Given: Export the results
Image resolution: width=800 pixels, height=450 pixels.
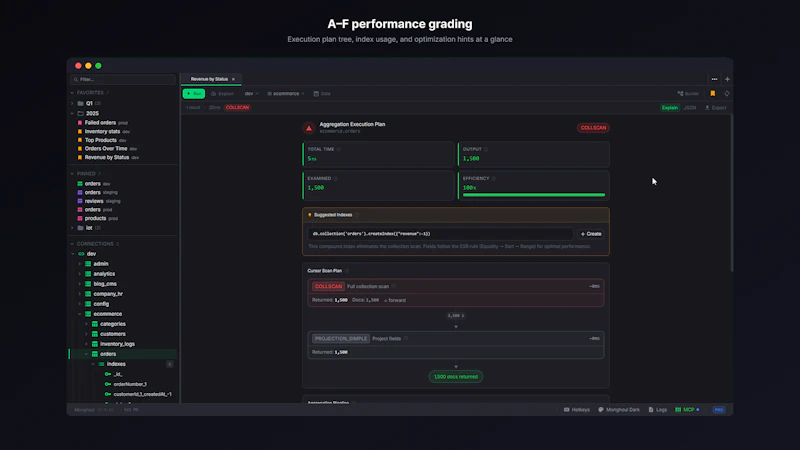Looking at the screenshot, I should 716,108.
